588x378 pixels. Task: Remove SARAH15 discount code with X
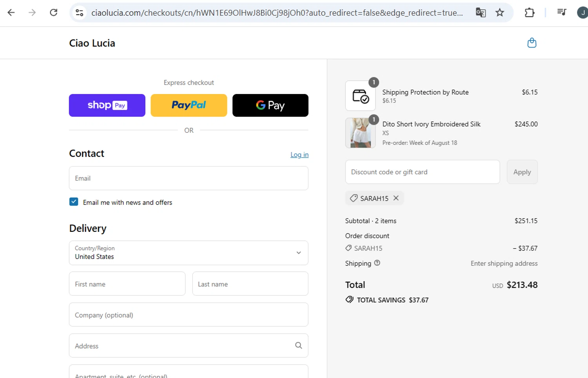[x=396, y=198]
